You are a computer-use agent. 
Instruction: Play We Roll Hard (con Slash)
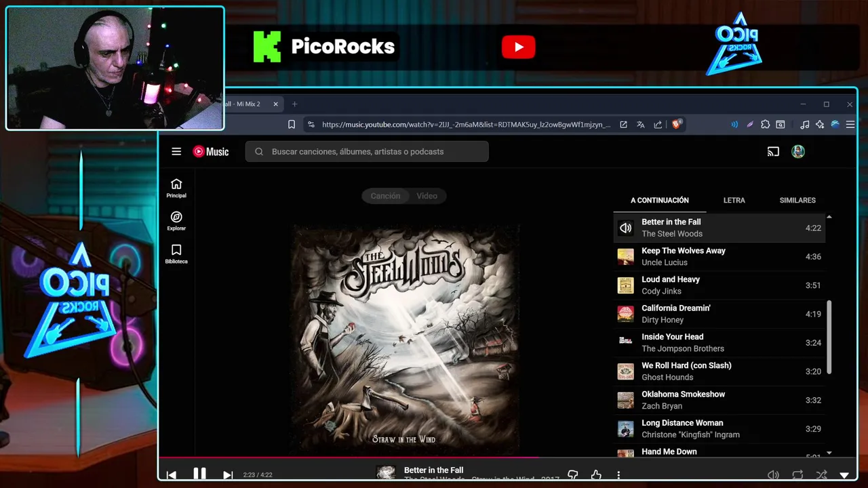[x=719, y=371]
